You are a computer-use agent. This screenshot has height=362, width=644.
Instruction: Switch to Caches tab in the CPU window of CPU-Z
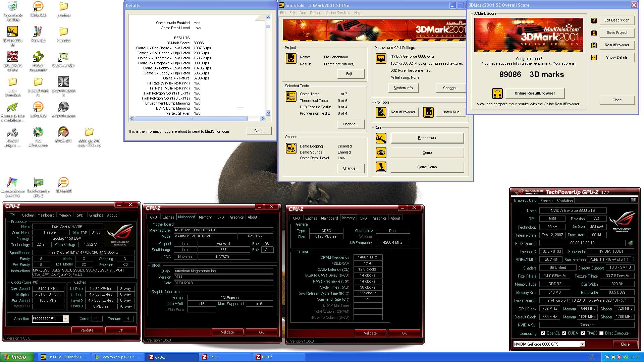[28, 215]
